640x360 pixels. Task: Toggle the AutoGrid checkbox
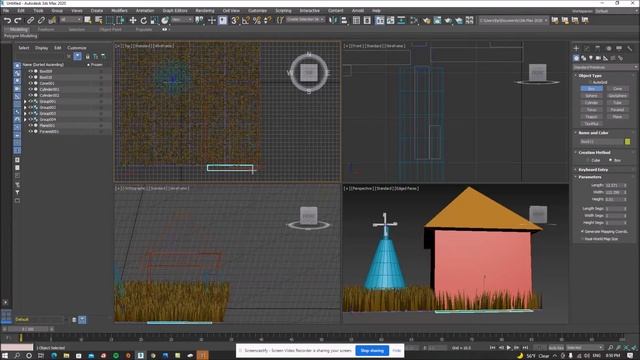click(590, 82)
